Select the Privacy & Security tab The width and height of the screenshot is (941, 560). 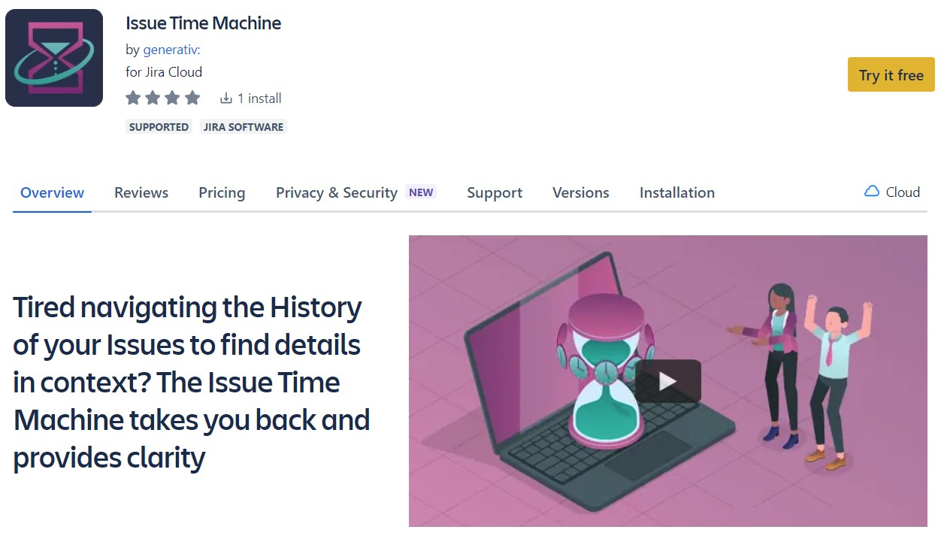pos(336,193)
